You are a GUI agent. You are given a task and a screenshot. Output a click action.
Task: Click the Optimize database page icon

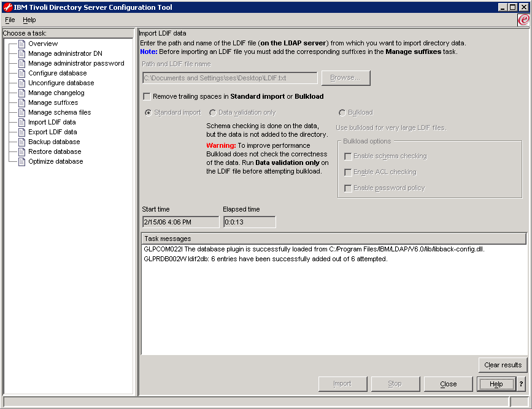click(21, 161)
